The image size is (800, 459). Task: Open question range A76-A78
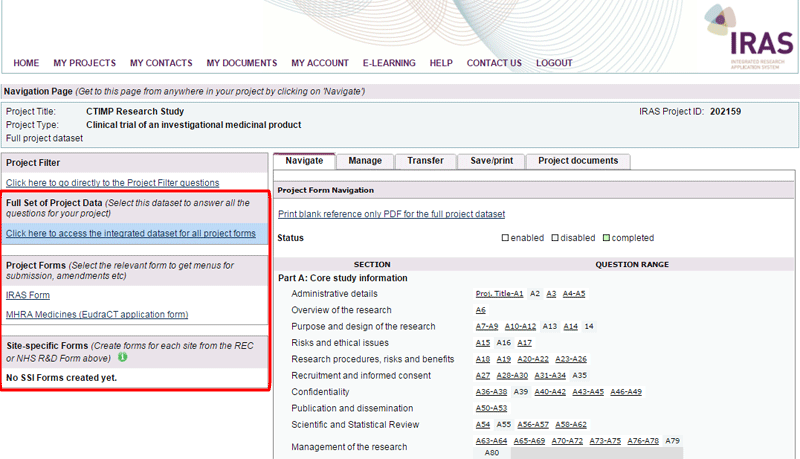point(643,441)
